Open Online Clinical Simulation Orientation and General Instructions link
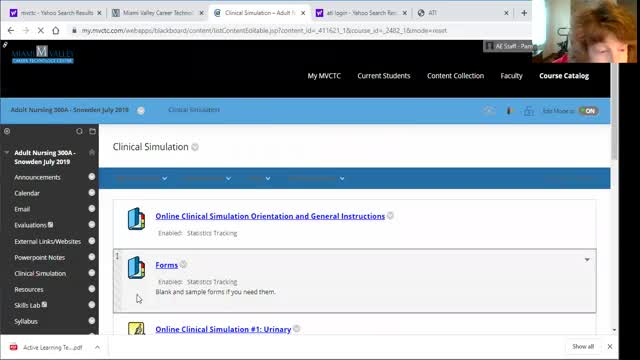Viewport: 640px width, 360px height. tap(270, 216)
